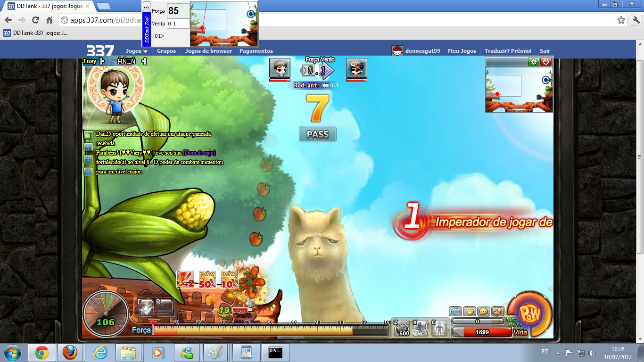The height and width of the screenshot is (362, 644).
Task: Open Jogos de browser menu item
Action: [x=208, y=51]
